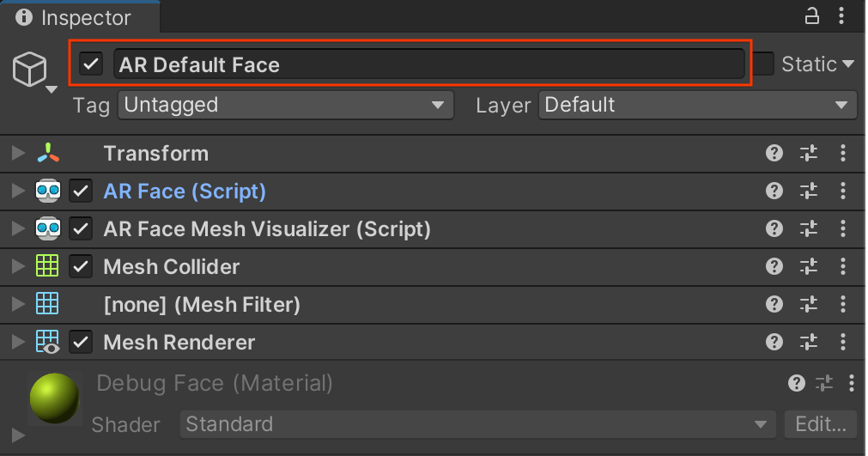Open the Layer Default dropdown
Screen dimensions: 868x456
point(697,106)
